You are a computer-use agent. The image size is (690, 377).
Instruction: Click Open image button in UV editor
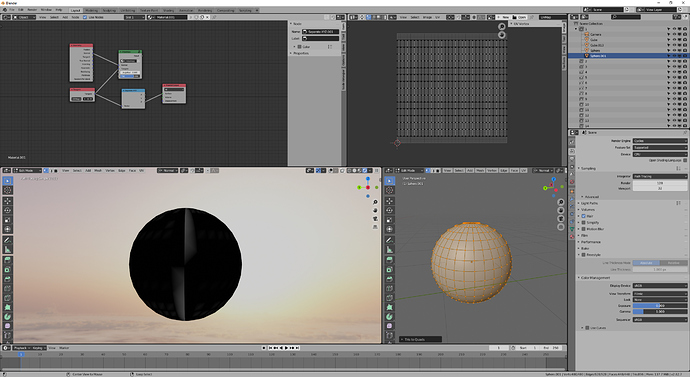(519, 17)
